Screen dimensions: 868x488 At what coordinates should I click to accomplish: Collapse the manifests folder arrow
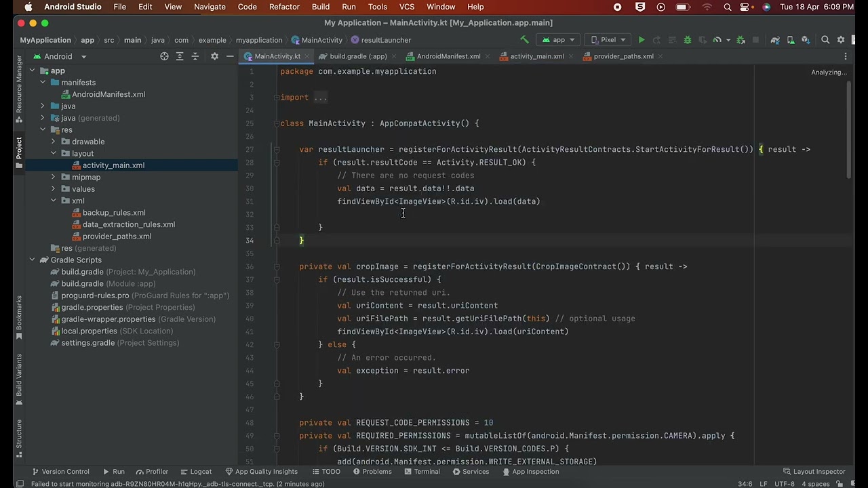point(43,83)
